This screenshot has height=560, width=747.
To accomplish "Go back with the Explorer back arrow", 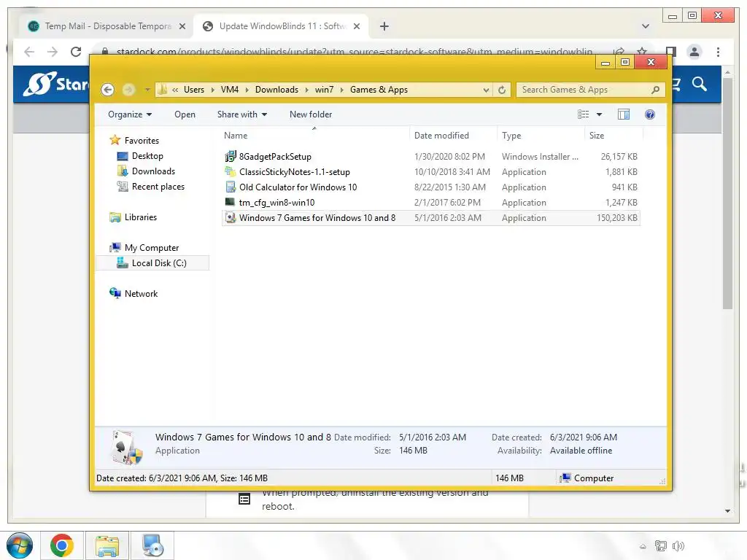I will 108,90.
